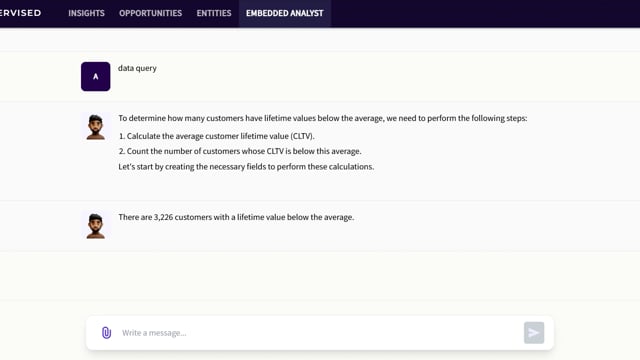
Task: Click the 'To determine how many customers' sentence
Action: point(322,118)
